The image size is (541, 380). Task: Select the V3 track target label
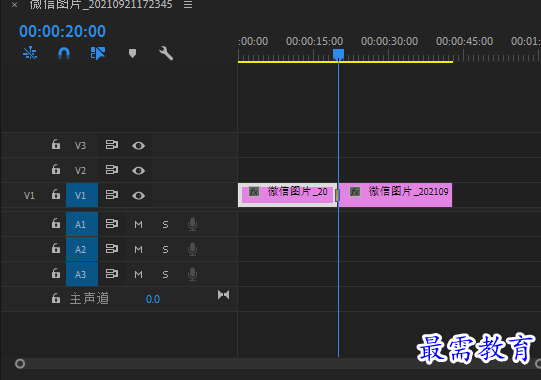[x=80, y=145]
